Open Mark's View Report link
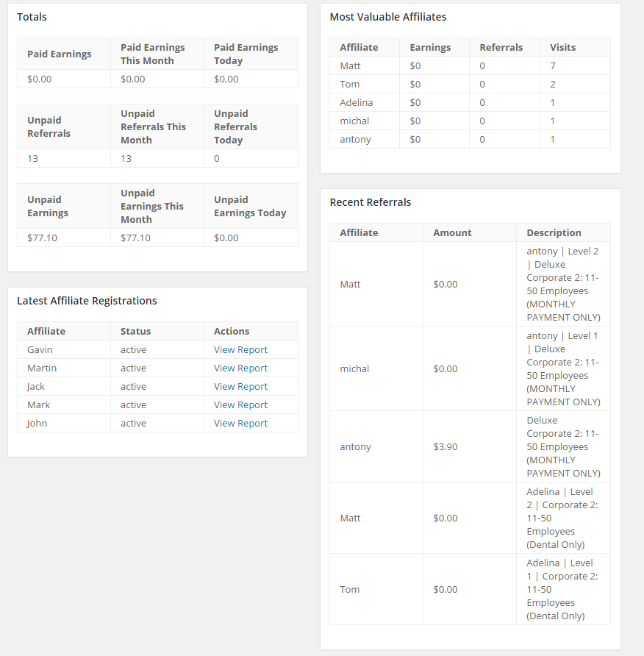 (240, 404)
